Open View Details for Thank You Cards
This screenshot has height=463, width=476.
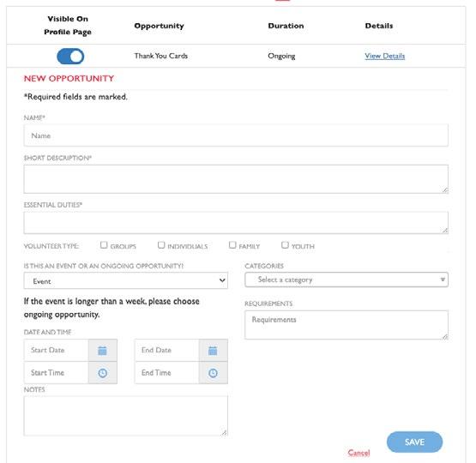384,56
